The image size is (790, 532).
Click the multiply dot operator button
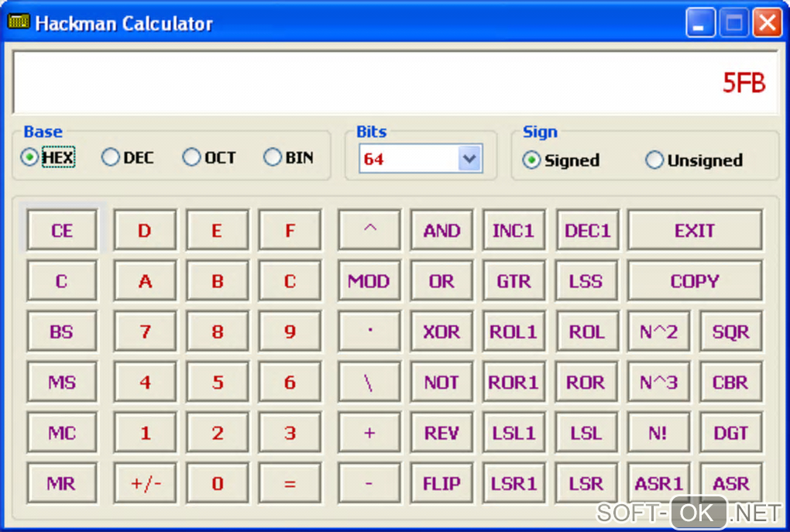(x=369, y=331)
